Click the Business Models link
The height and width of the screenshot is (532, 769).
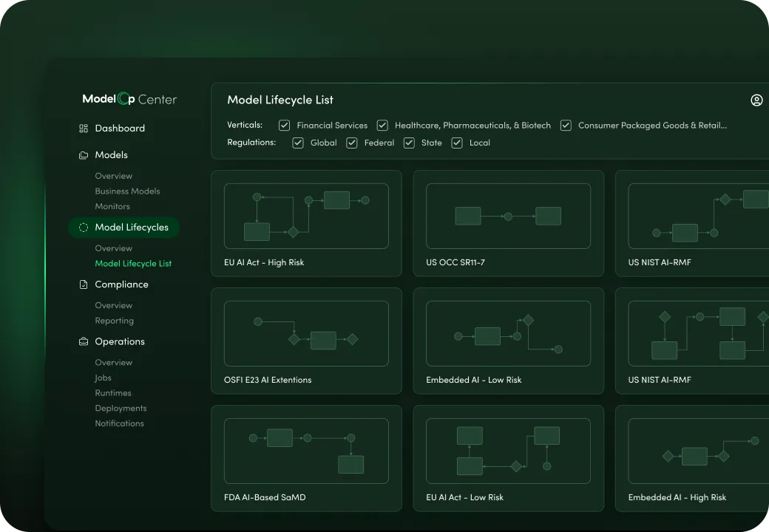(x=127, y=191)
